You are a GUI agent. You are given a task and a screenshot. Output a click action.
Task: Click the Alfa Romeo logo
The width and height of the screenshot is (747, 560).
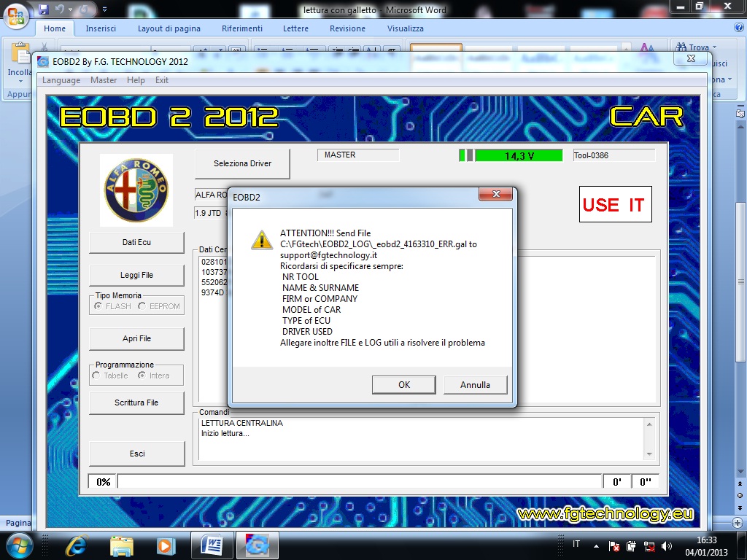(136, 190)
